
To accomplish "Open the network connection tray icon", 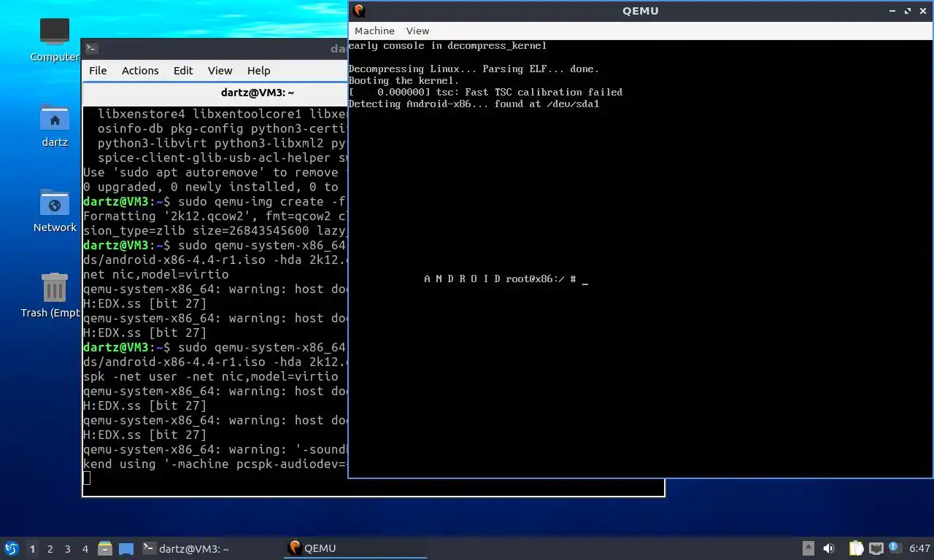I will point(876,548).
